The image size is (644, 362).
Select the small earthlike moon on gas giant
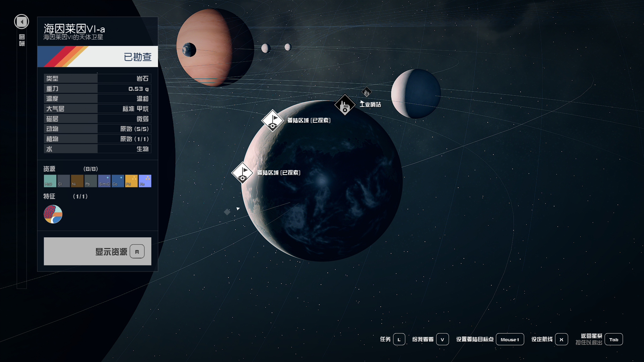[x=189, y=50]
